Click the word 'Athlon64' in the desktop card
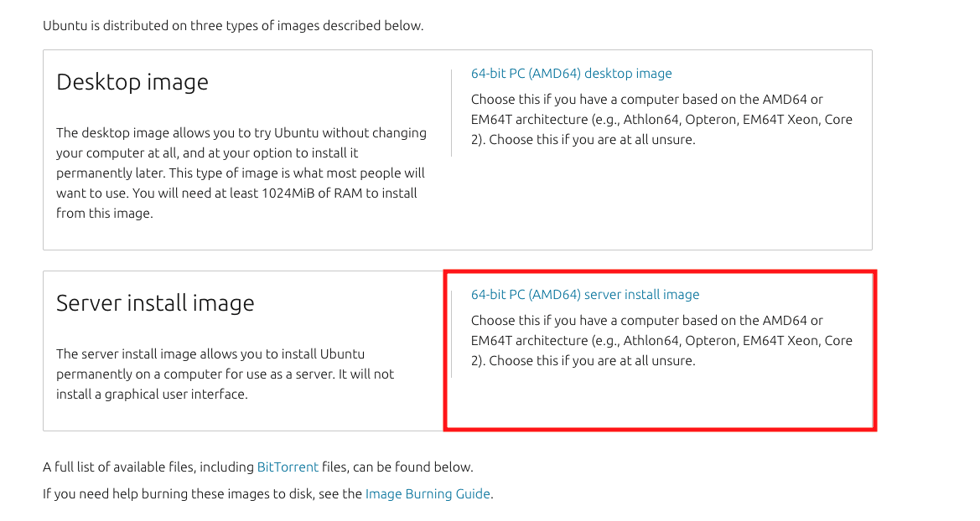980x521 pixels. [x=651, y=119]
